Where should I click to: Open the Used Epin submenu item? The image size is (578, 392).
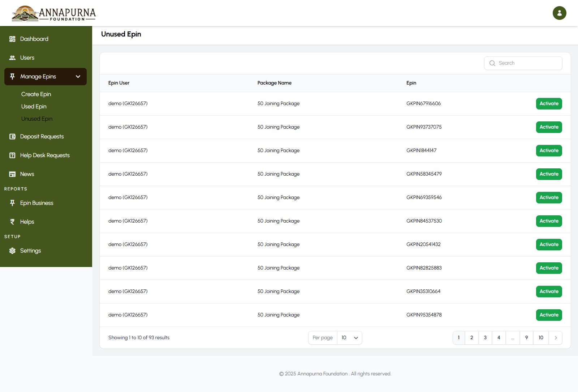point(34,107)
